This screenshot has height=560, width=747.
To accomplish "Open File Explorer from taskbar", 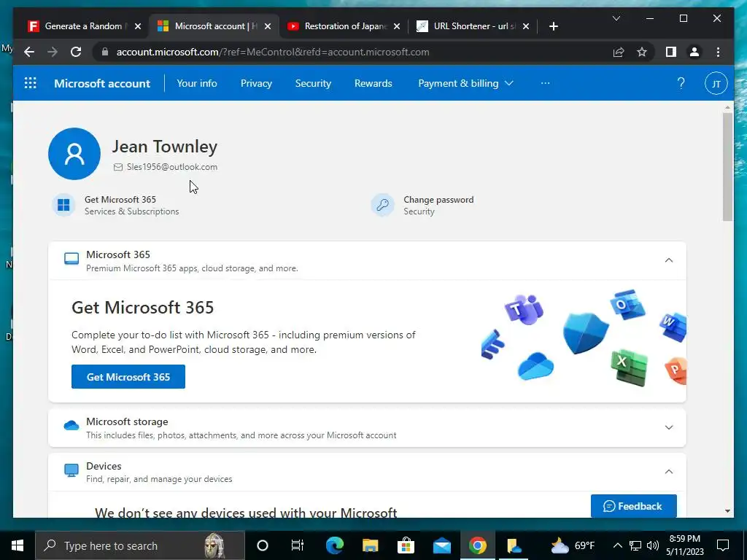I will (x=370, y=545).
